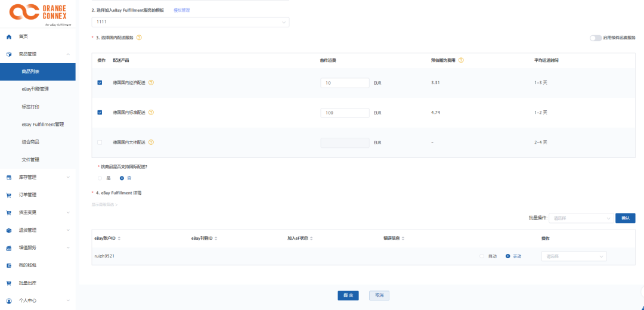Image resolution: width=644 pixels, height=310 pixels.
Task: Open the 操作 dropdown in ruizh9521 row
Action: pos(574,256)
